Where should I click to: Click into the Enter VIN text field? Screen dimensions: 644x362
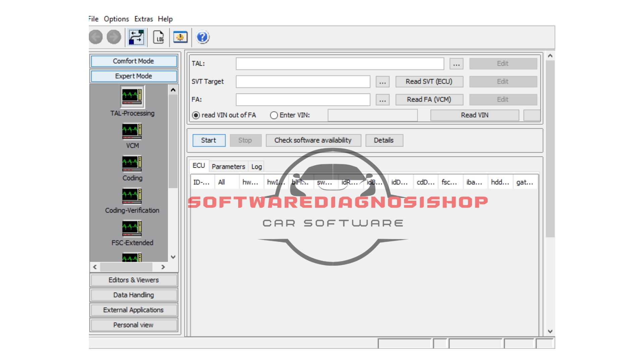point(373,115)
